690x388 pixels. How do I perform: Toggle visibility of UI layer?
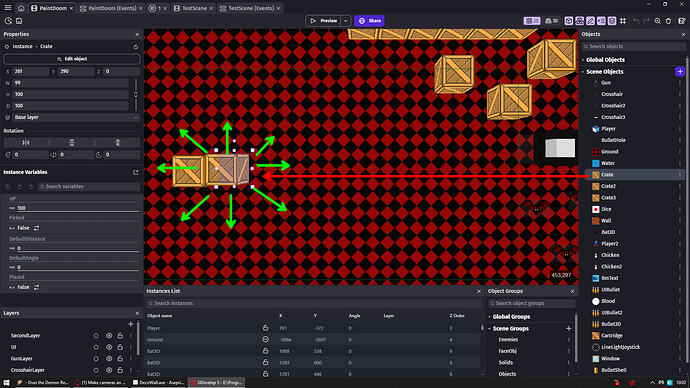pos(109,347)
